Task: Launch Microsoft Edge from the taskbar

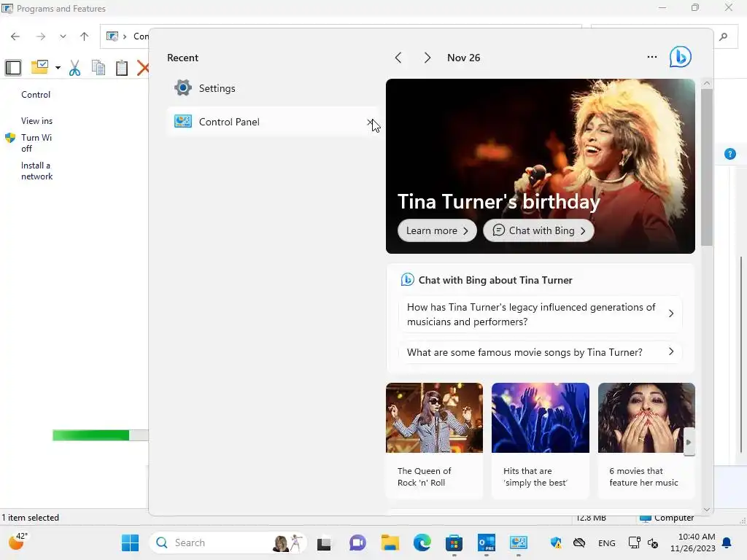Action: [x=422, y=542]
